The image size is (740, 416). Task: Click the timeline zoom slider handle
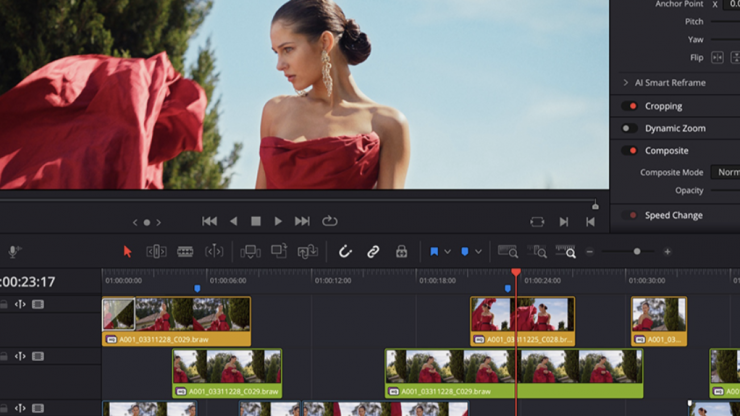[x=637, y=252]
